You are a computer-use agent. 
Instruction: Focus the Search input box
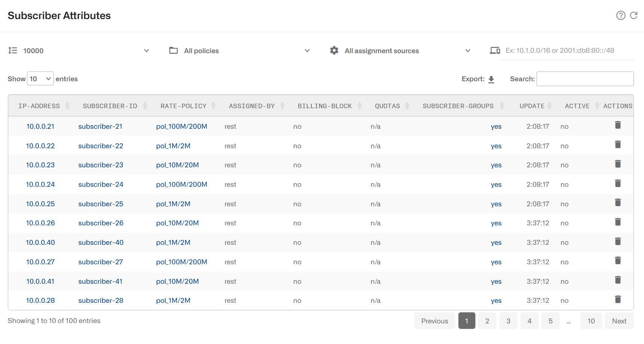point(585,79)
